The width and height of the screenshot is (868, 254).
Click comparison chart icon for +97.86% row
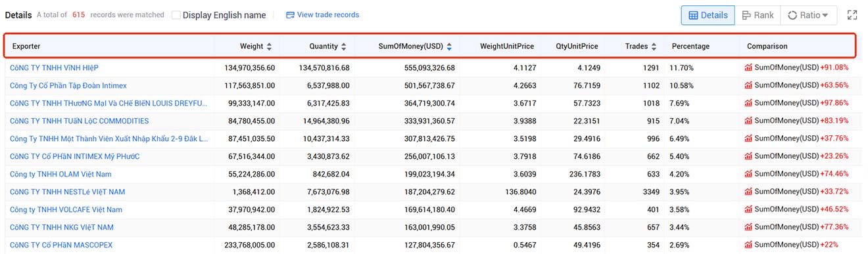748,103
